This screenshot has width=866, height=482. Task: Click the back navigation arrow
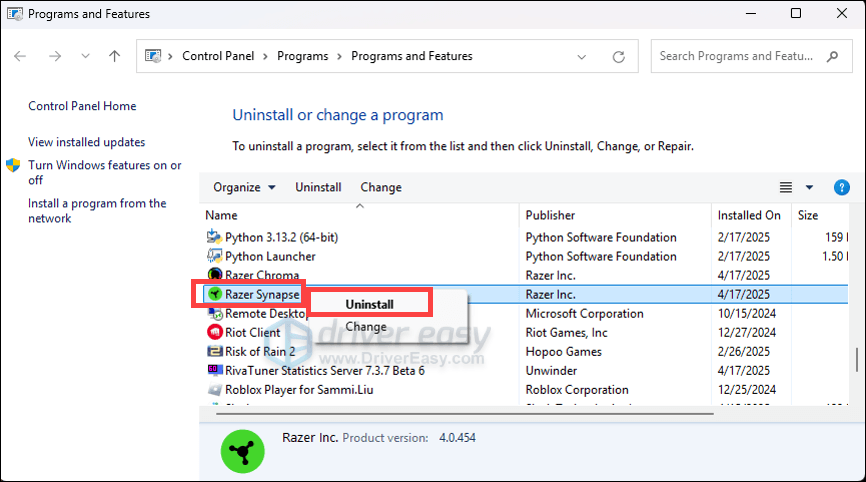[x=21, y=56]
